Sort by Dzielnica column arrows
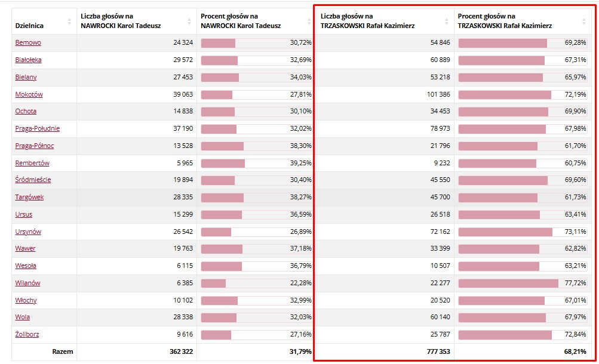Screen dimensions: 599x364 click(x=69, y=21)
